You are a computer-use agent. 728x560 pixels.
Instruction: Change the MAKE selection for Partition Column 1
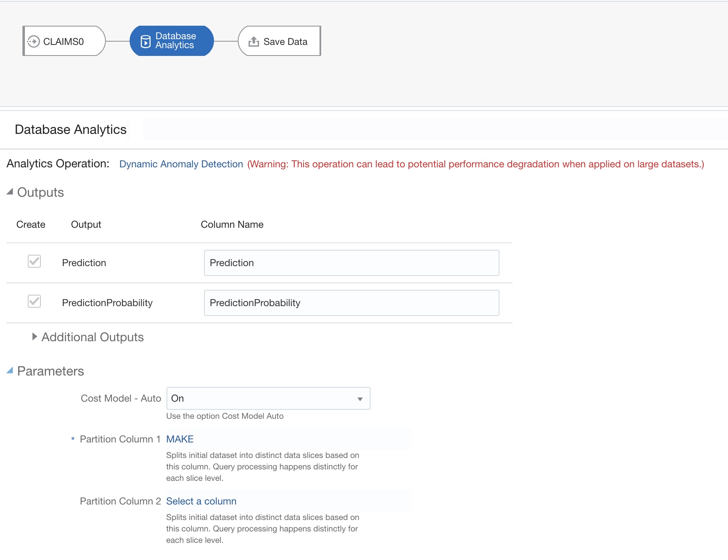180,439
